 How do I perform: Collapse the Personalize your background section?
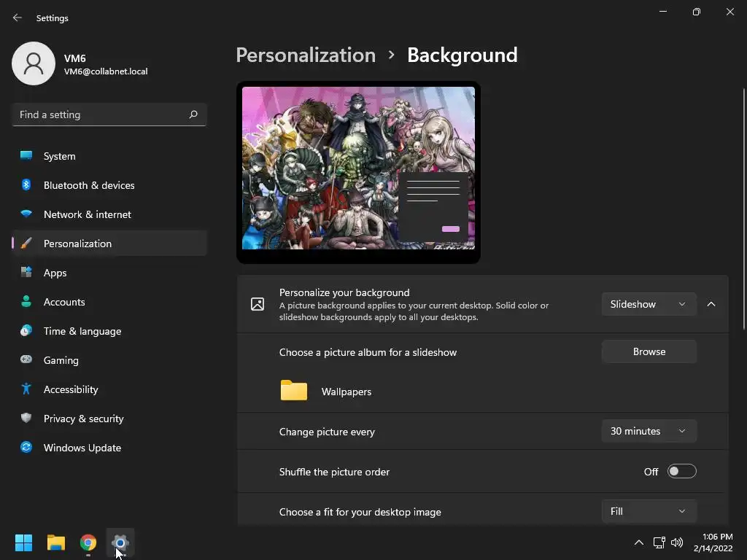click(x=711, y=304)
